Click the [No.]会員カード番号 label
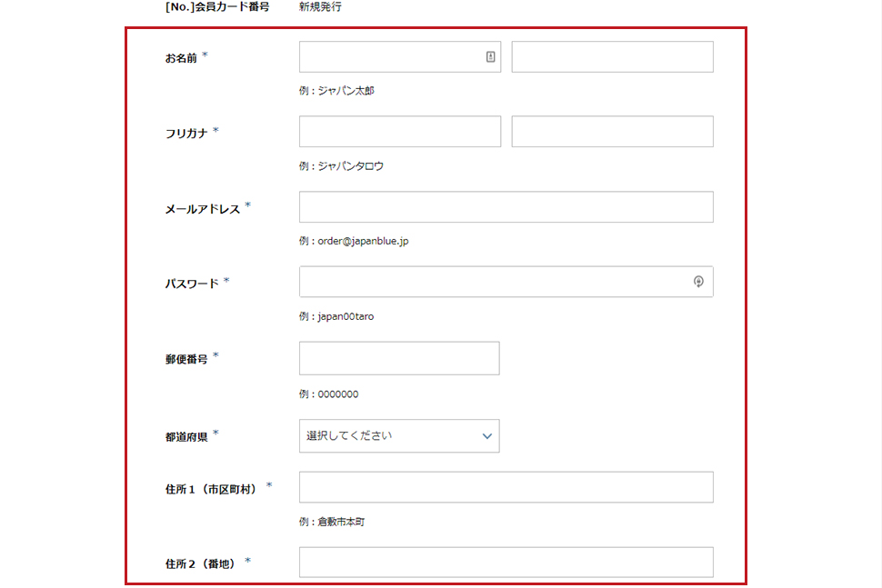The height and width of the screenshot is (588, 882). (217, 6)
